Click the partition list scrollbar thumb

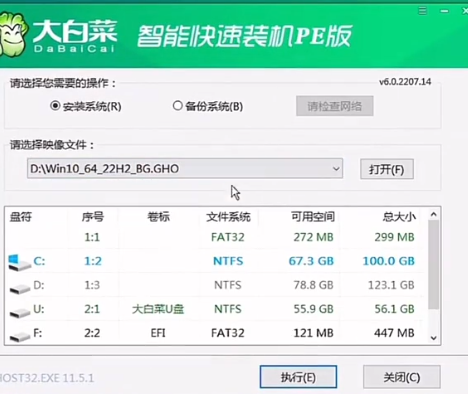[x=433, y=265]
